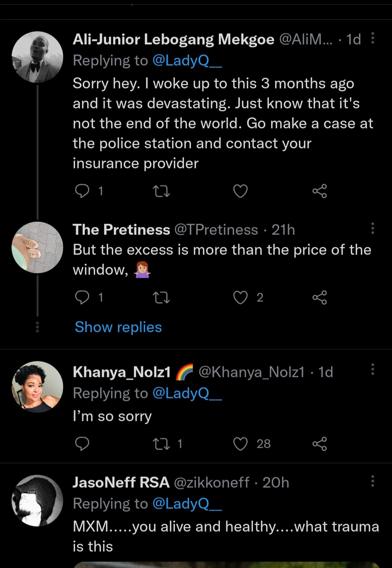Share The Pretiness tweet
Viewport: 392px width, 568px height.
(x=320, y=297)
